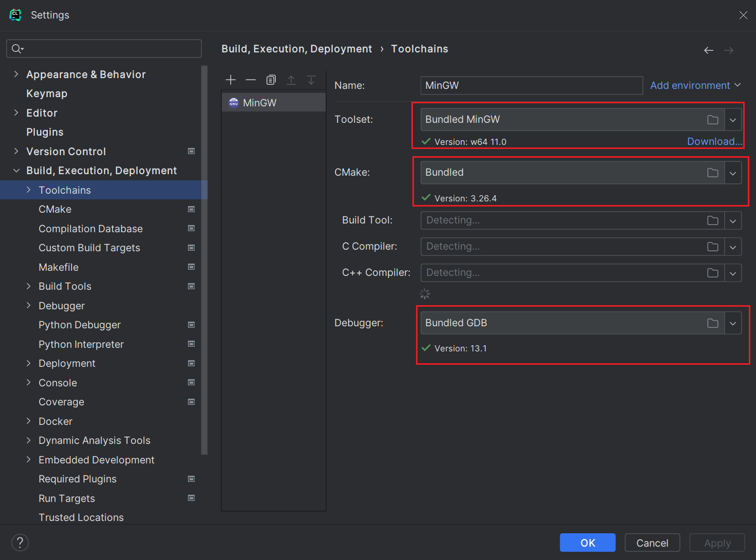Close the Settings dialog
Screen dimensions: 756x560
pyautogui.click(x=743, y=15)
